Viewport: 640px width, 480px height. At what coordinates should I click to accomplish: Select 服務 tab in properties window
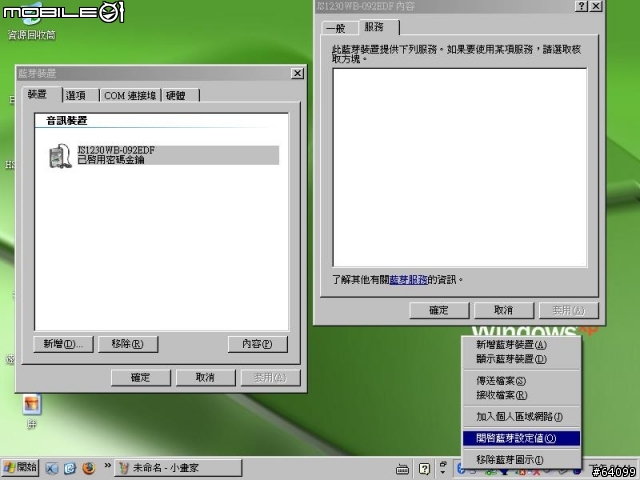click(x=378, y=27)
